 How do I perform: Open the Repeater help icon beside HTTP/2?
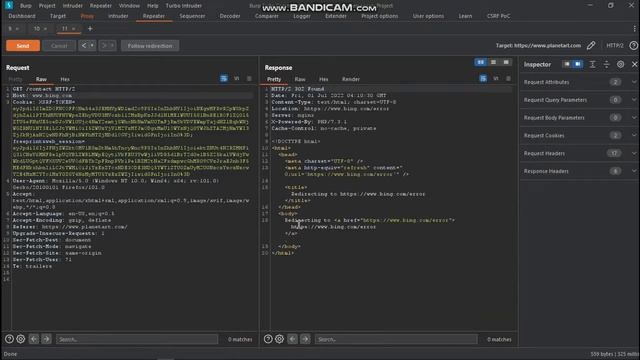coord(633,45)
